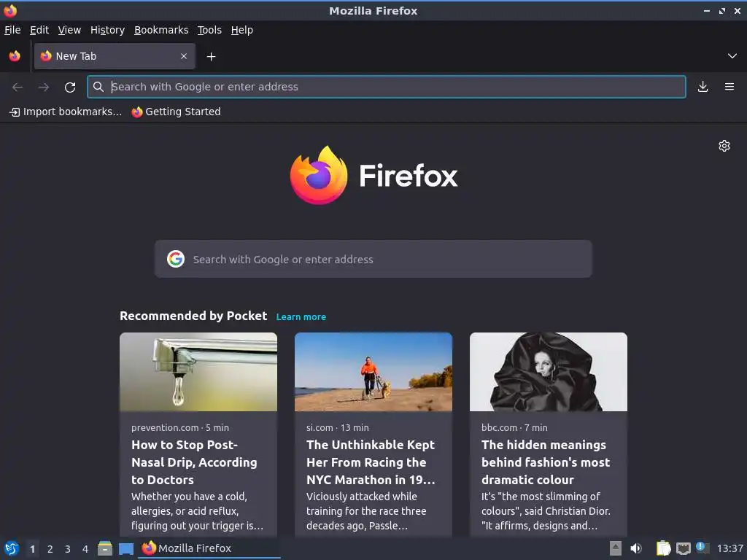Open the File menu
This screenshot has height=560, width=747.
coord(12,30)
